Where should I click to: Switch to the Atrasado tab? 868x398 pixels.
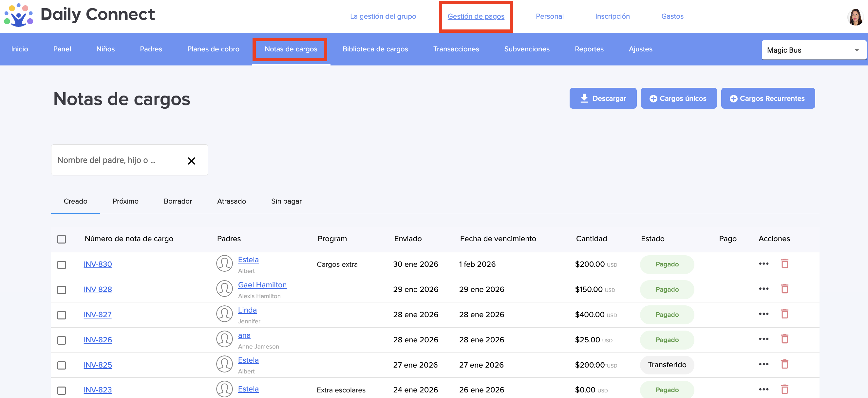click(232, 201)
